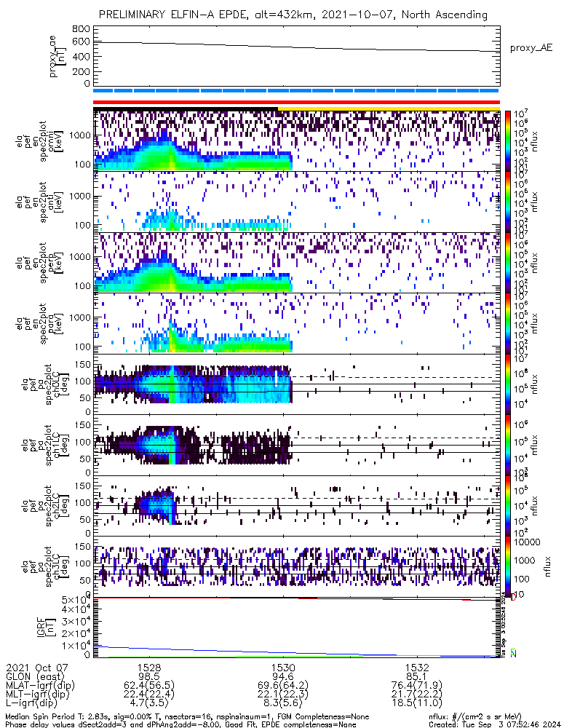Click the 1532 time tick label
Screen dimensions: 564x728
(417, 667)
